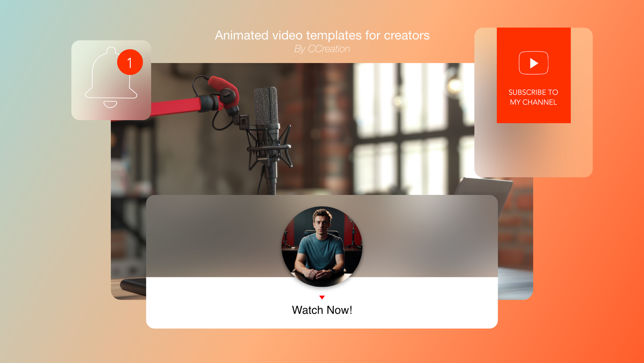Screen dimensions: 644x363
Task: Click the circular creator profile thumbnail
Action: click(322, 246)
